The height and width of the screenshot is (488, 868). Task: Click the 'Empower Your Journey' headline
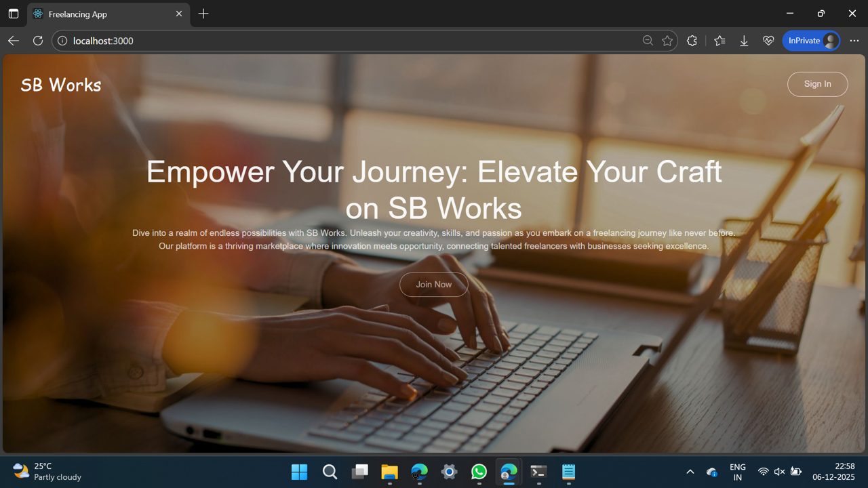pyautogui.click(x=434, y=190)
